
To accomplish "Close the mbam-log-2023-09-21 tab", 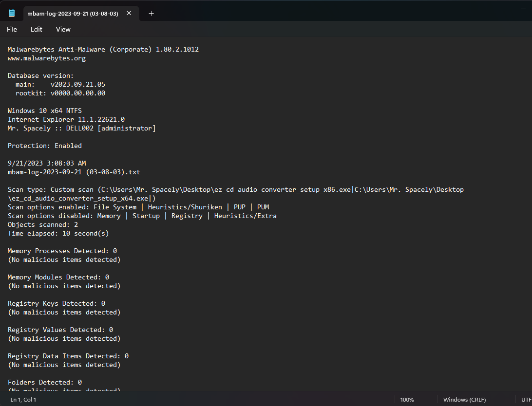I will tap(129, 13).
